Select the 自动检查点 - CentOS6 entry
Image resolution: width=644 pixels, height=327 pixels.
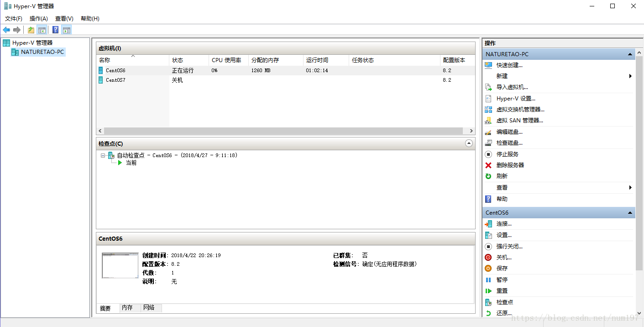click(177, 155)
